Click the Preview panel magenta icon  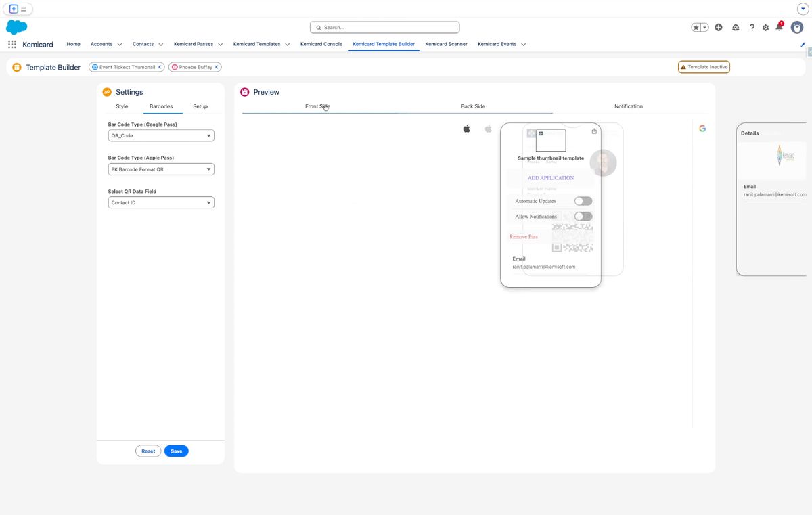245,92
